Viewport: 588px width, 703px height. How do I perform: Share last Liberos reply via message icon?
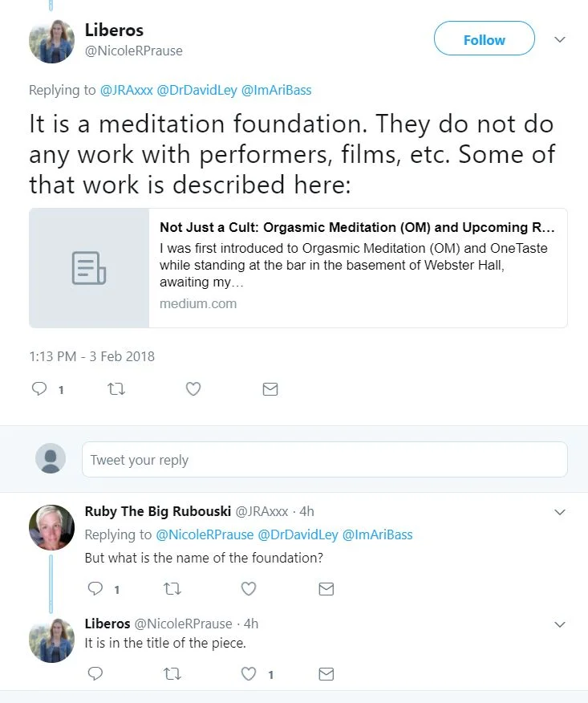pos(326,673)
